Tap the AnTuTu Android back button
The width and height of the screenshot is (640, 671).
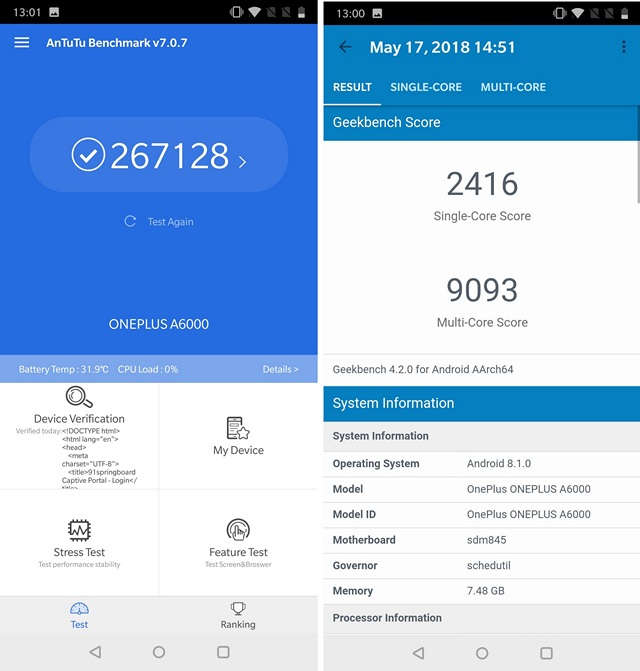click(95, 652)
